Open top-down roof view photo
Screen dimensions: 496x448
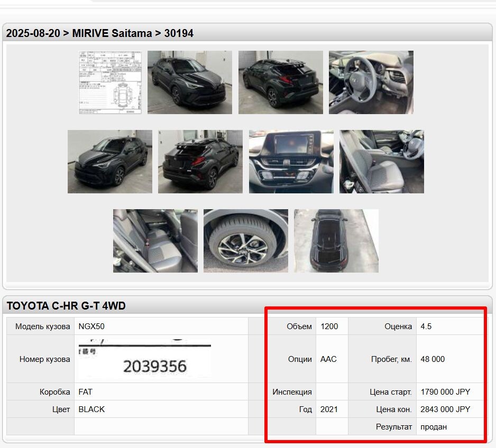pos(336,241)
